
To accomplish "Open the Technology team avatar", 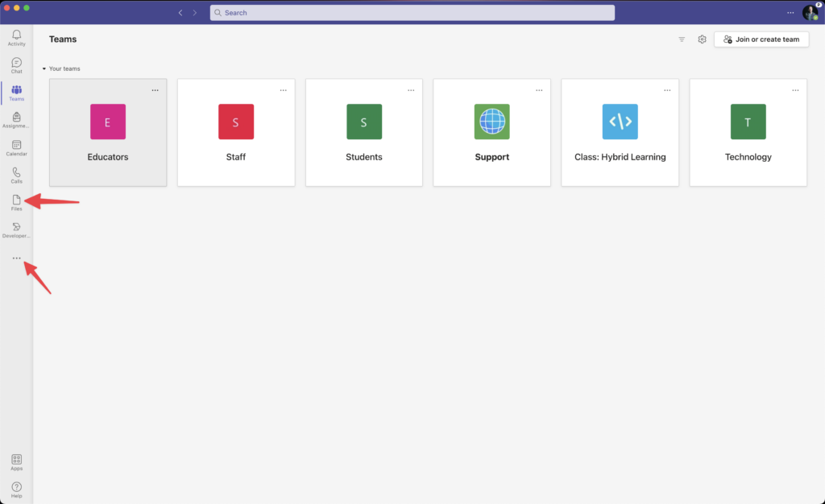I will click(748, 122).
